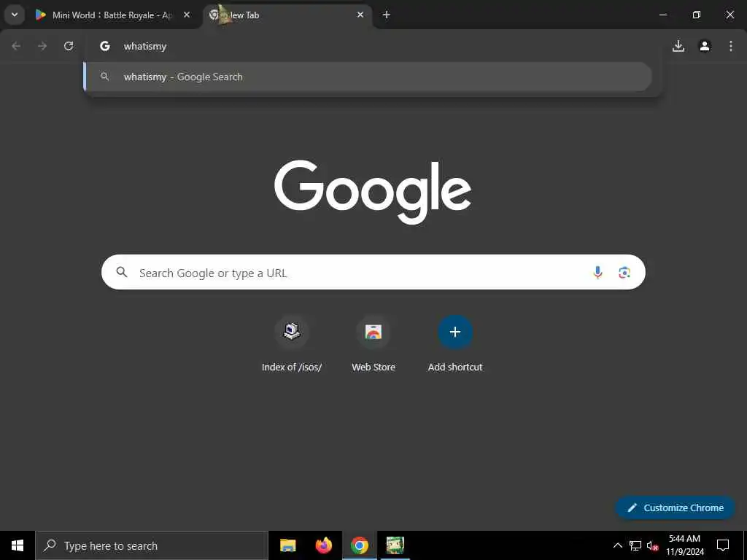Click the address bar containing whatismy
The image size is (747, 560).
click(x=371, y=46)
